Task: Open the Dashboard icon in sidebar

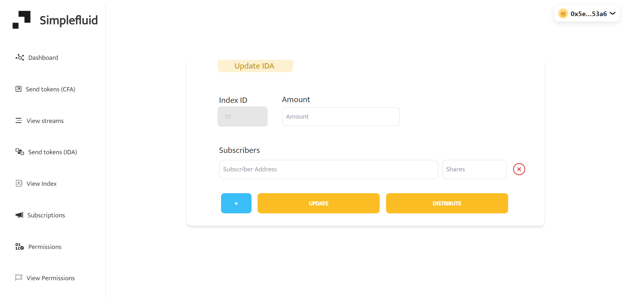Action: click(x=20, y=57)
